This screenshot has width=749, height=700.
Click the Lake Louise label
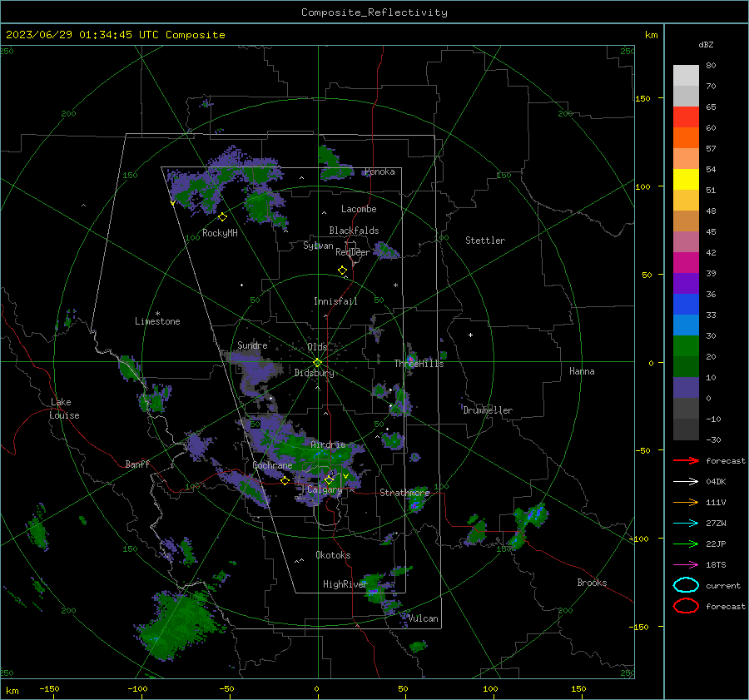(65, 409)
